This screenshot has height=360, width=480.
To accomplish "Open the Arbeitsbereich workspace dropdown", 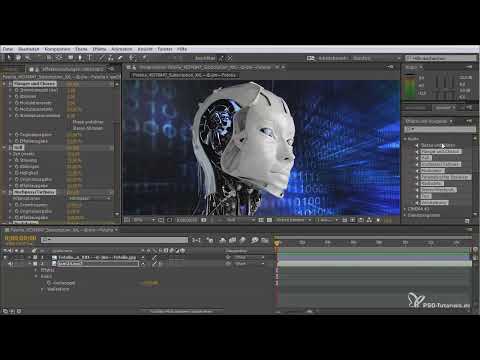I will [x=376, y=58].
